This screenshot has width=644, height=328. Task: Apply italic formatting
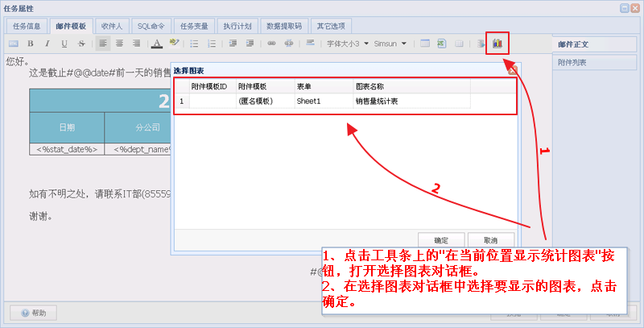click(47, 44)
